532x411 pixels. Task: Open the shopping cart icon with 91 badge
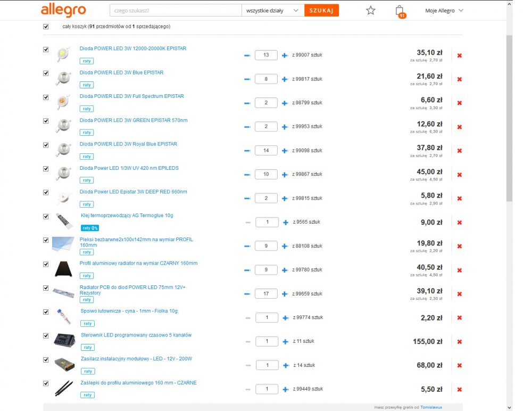400,11
